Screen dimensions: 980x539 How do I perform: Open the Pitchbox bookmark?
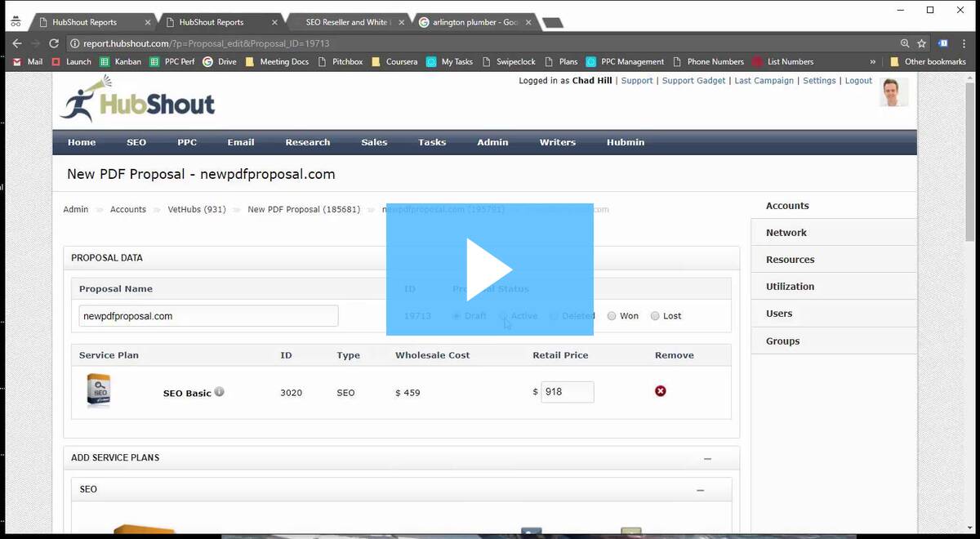click(340, 61)
